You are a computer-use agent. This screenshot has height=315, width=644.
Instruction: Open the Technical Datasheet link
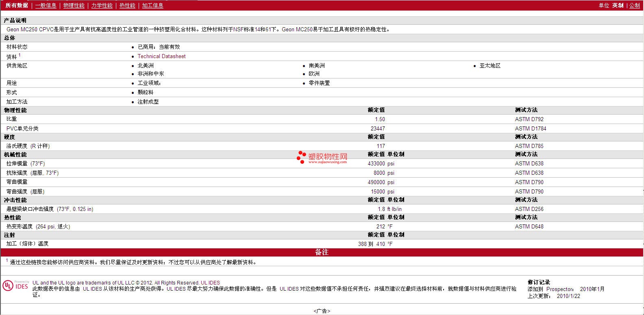(x=161, y=56)
